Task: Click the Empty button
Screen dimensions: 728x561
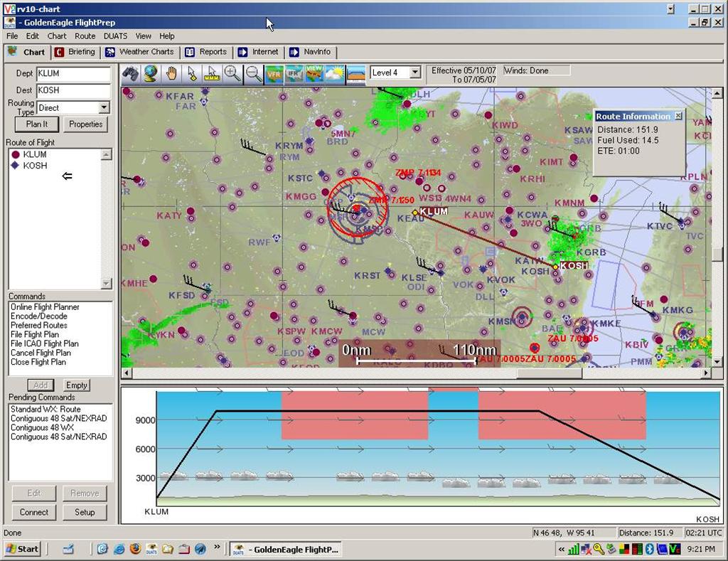Action: click(77, 385)
